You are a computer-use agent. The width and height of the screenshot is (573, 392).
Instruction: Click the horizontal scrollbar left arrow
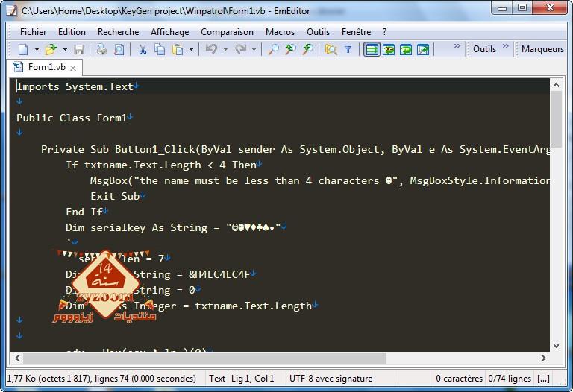click(x=17, y=358)
